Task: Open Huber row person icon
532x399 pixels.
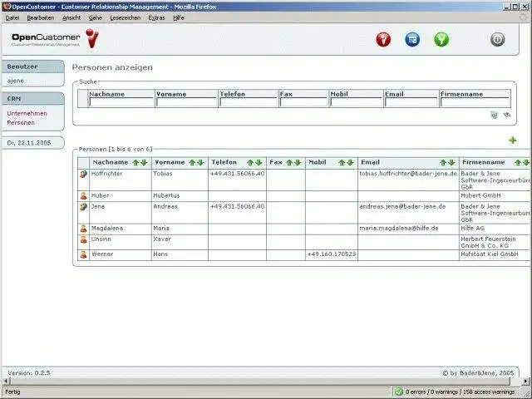Action: (83, 196)
